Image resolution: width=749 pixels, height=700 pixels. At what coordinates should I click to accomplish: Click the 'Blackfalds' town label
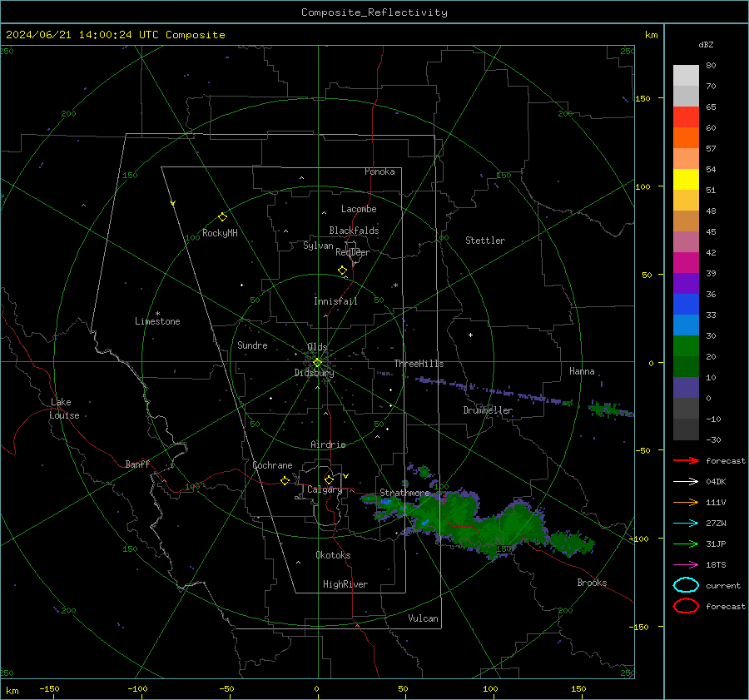(354, 231)
